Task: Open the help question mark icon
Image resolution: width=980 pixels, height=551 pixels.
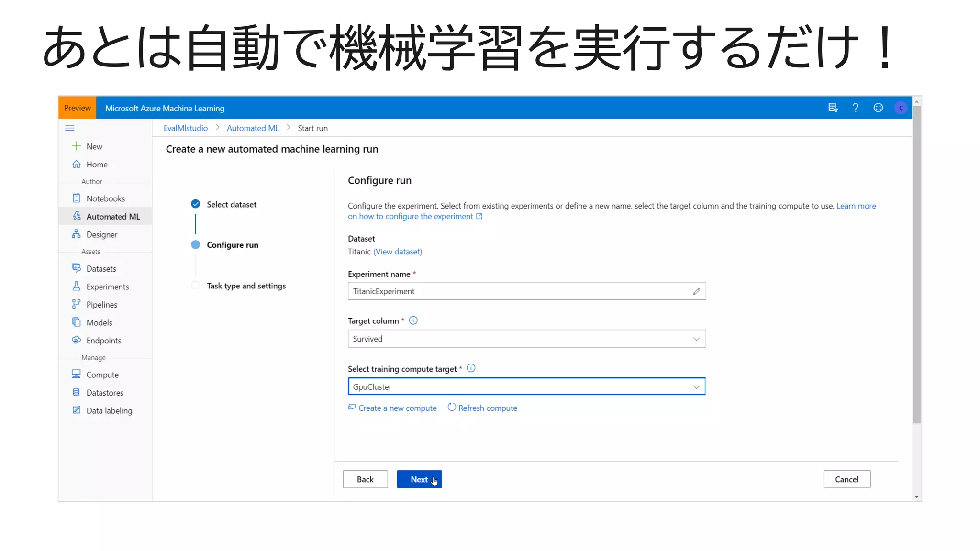Action: pyautogui.click(x=856, y=108)
